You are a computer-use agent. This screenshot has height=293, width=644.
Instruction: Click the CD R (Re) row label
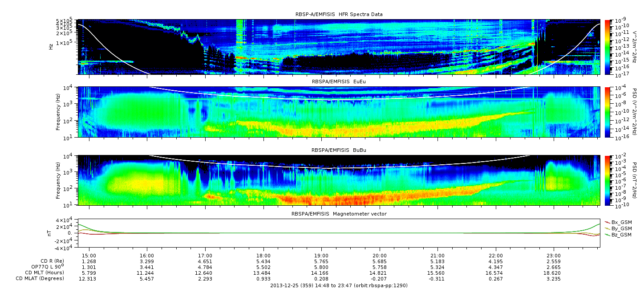pos(50,262)
